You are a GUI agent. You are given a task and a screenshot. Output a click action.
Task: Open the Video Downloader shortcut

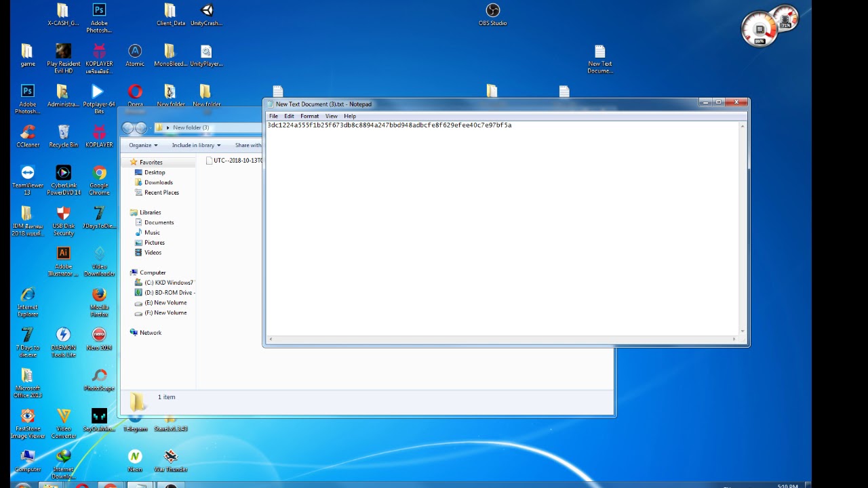pyautogui.click(x=99, y=262)
